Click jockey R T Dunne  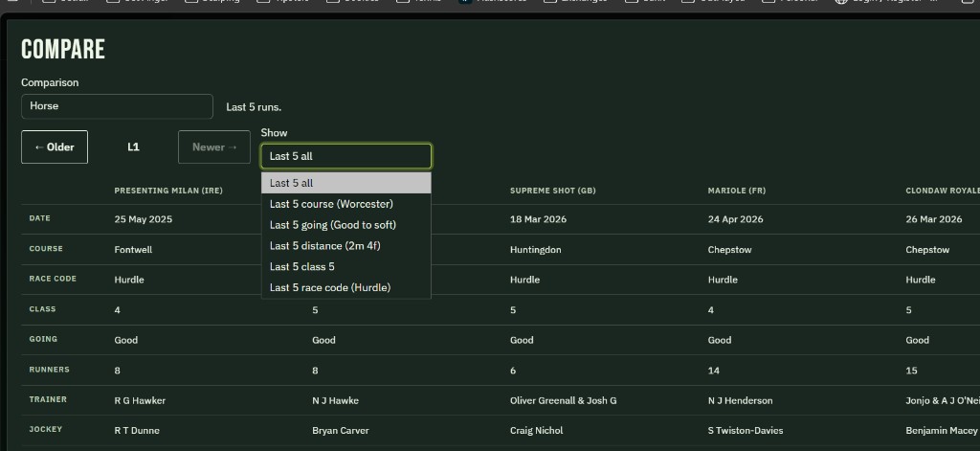pyautogui.click(x=137, y=430)
